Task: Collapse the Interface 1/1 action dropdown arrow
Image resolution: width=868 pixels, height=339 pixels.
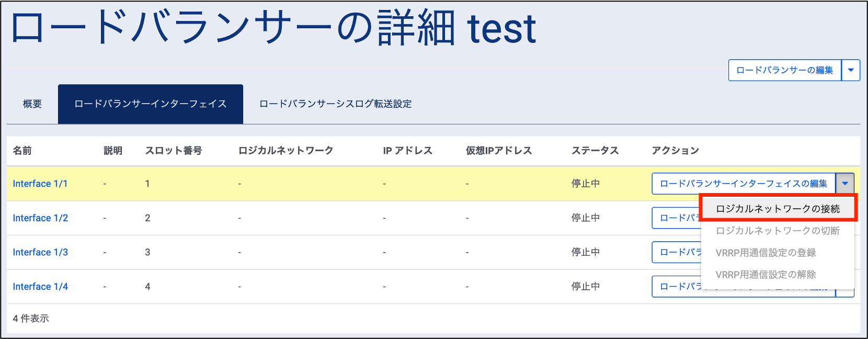Action: (845, 184)
